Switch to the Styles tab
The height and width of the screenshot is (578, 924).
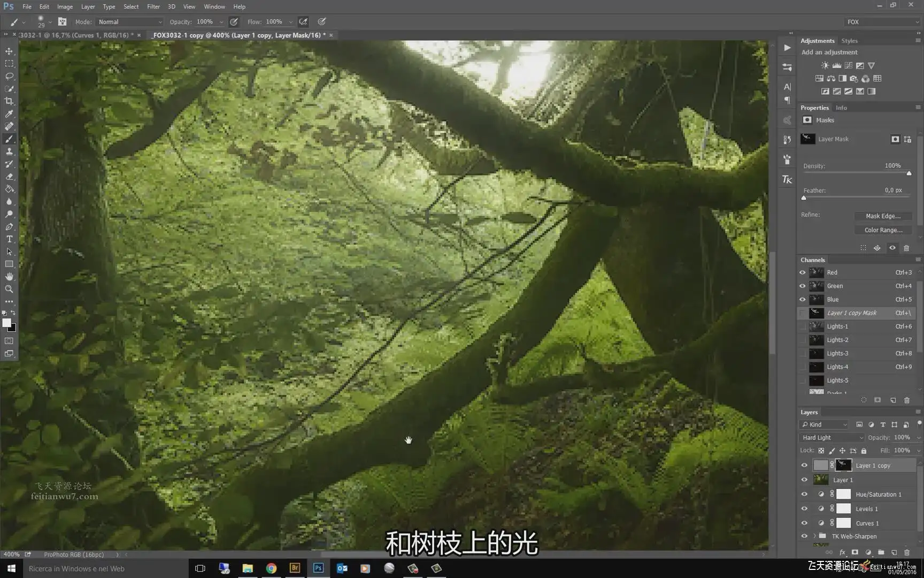coord(849,41)
